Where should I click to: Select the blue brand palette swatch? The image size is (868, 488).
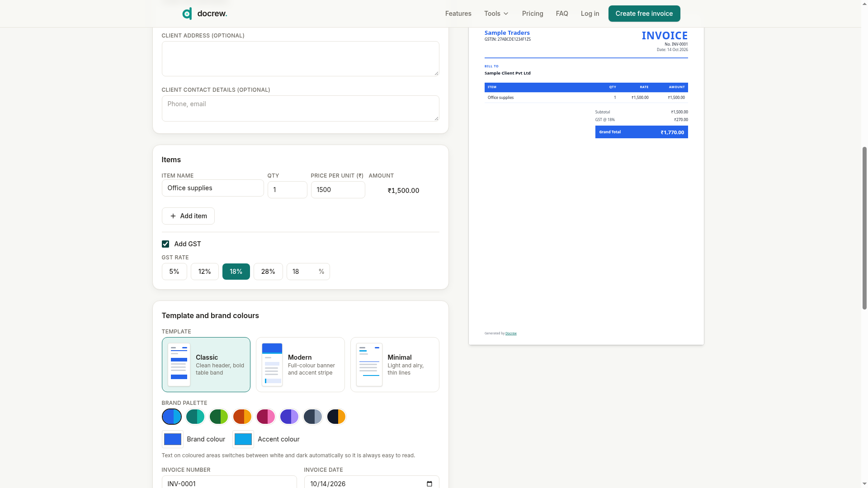172,417
